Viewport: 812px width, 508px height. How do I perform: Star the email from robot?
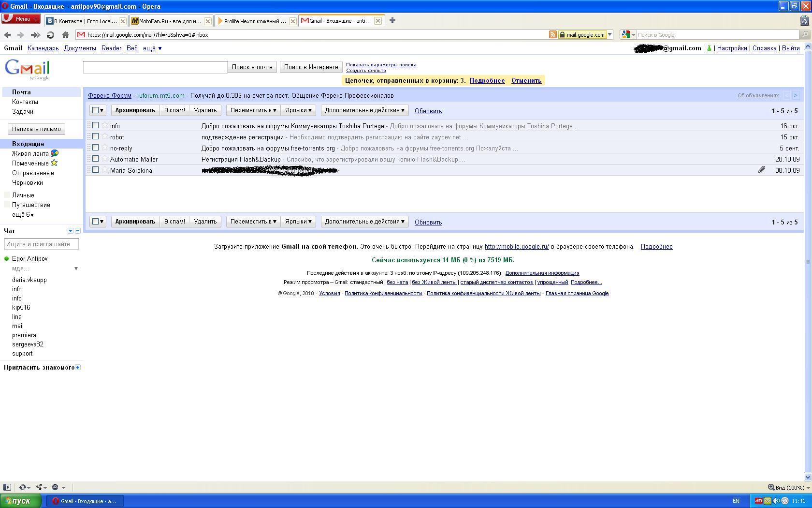pyautogui.click(x=105, y=136)
